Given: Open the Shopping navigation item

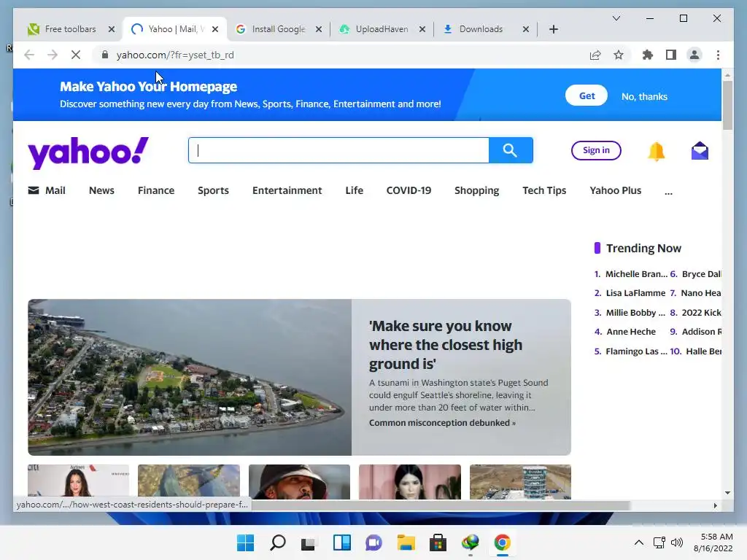Looking at the screenshot, I should 477,190.
